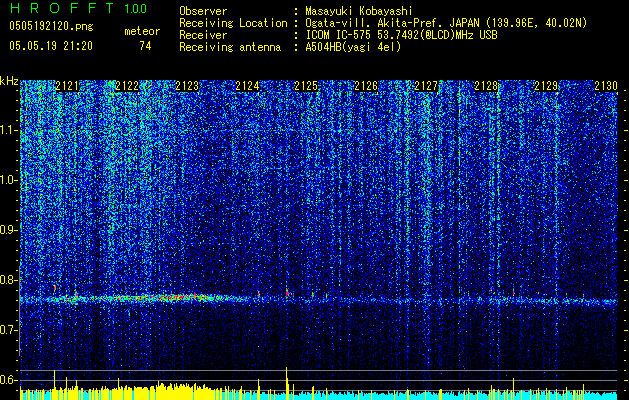
Task: Click the Observer field label
Action: coord(203,11)
